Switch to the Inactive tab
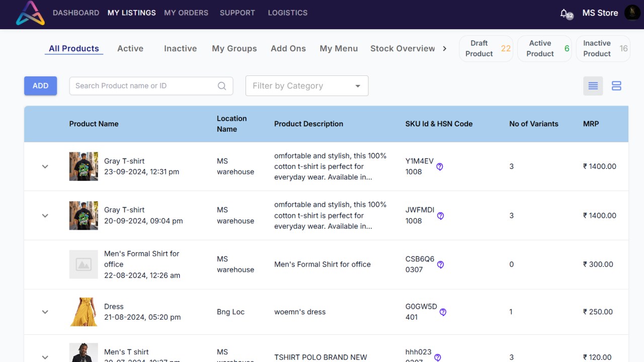 tap(180, 48)
